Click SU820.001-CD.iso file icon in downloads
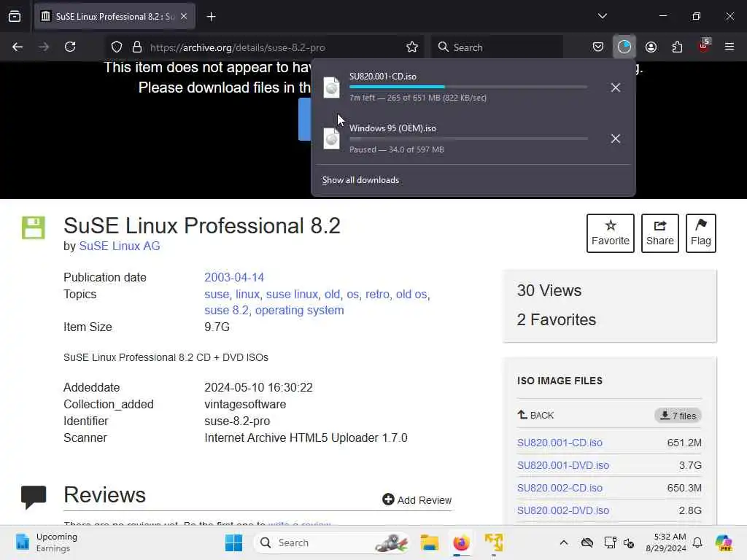The height and width of the screenshot is (560, 747). pyautogui.click(x=332, y=87)
